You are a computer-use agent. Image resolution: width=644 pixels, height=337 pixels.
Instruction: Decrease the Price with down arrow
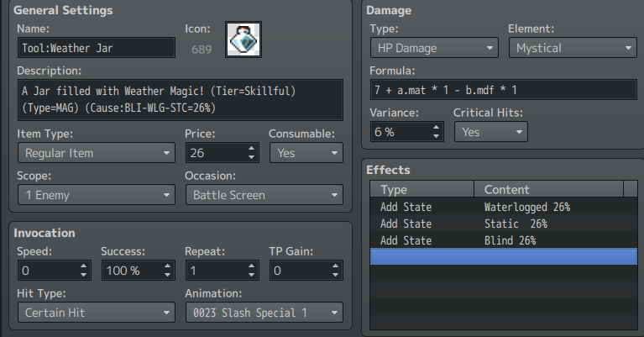click(x=252, y=157)
